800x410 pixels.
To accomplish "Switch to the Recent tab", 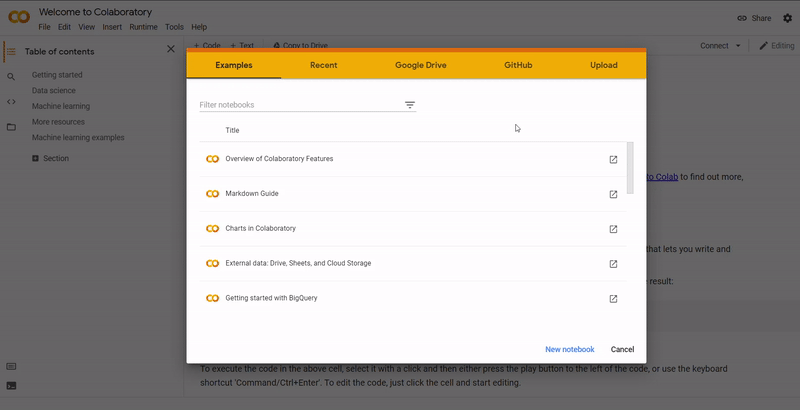I will point(323,65).
